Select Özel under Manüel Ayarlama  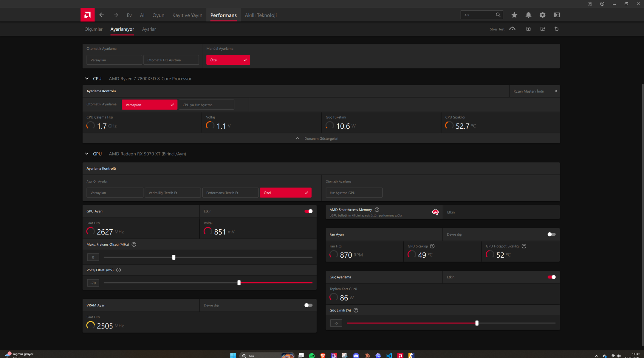click(228, 60)
